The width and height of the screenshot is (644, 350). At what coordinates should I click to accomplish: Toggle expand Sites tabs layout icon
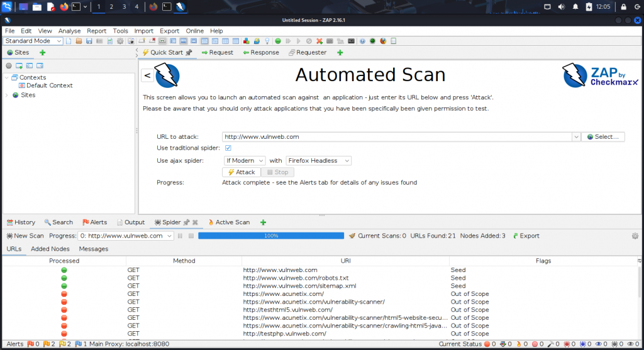pos(173,41)
